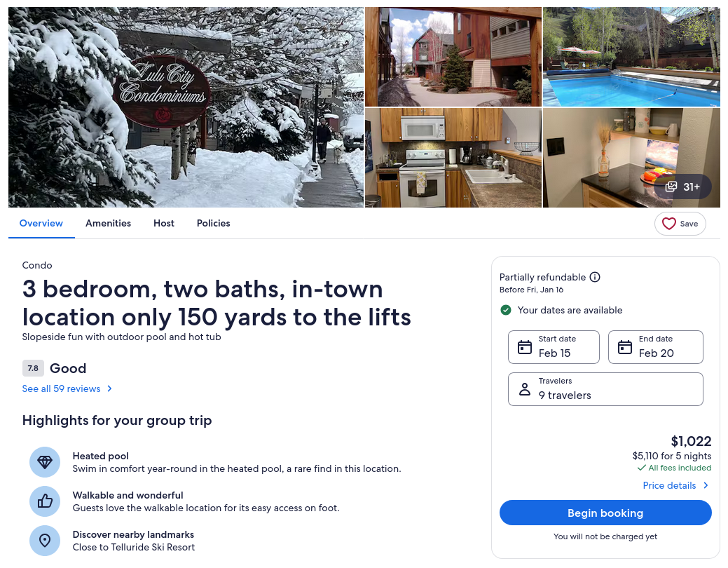Click the Heated pool diamond icon
Image resolution: width=728 pixels, height=568 pixels.
coord(45,462)
